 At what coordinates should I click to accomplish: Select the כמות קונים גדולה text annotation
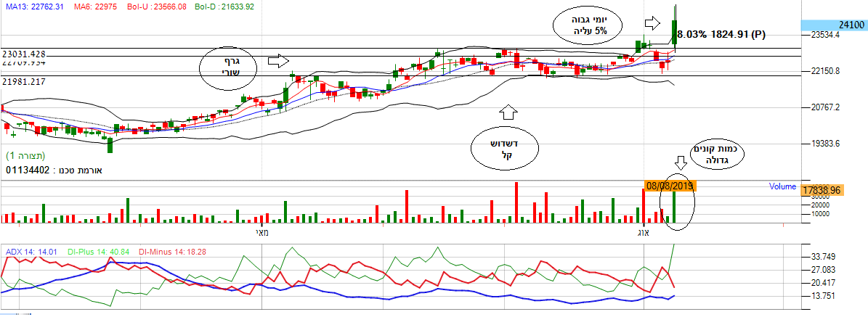721,154
